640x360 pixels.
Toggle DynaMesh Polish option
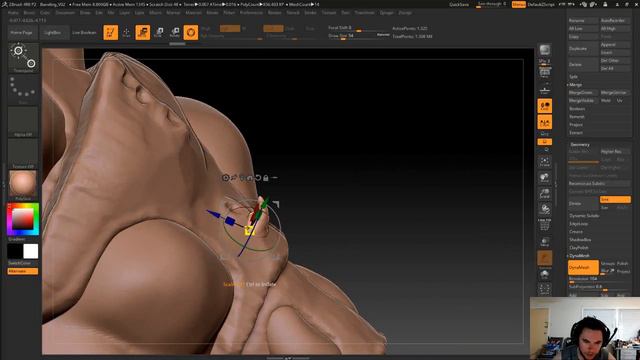tap(623, 264)
